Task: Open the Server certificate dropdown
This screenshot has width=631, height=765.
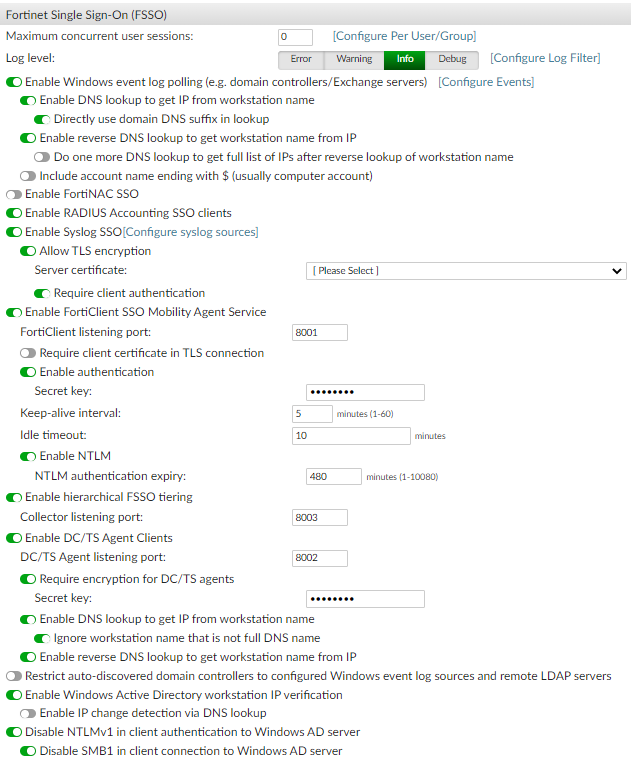Action: 466,271
